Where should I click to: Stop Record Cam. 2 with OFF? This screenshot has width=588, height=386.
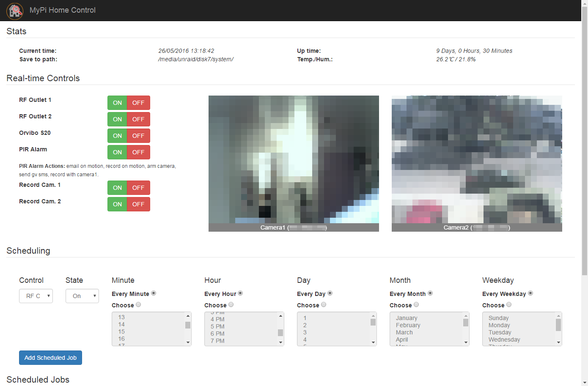138,204
